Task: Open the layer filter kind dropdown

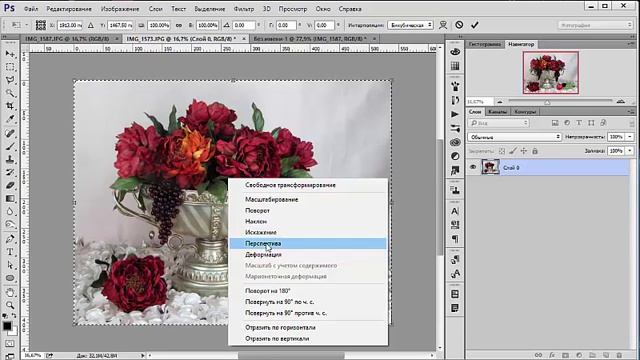Action: [499, 123]
